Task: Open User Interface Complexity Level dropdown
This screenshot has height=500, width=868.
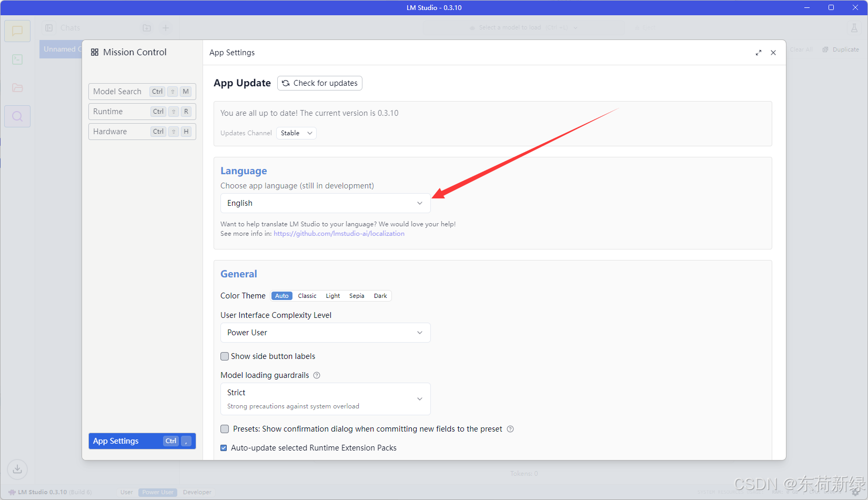Action: (x=326, y=333)
